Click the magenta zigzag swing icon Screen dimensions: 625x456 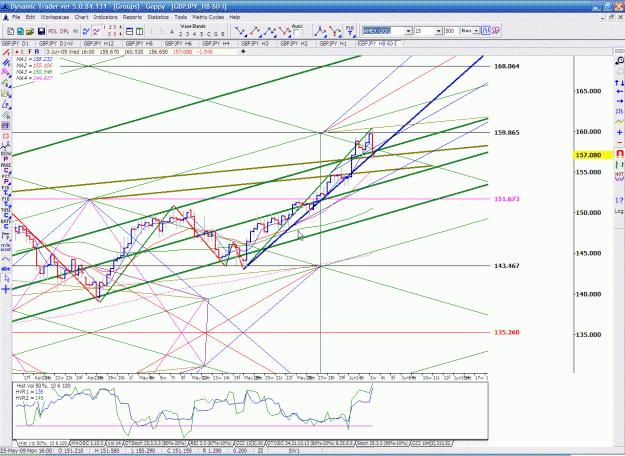click(x=96, y=31)
